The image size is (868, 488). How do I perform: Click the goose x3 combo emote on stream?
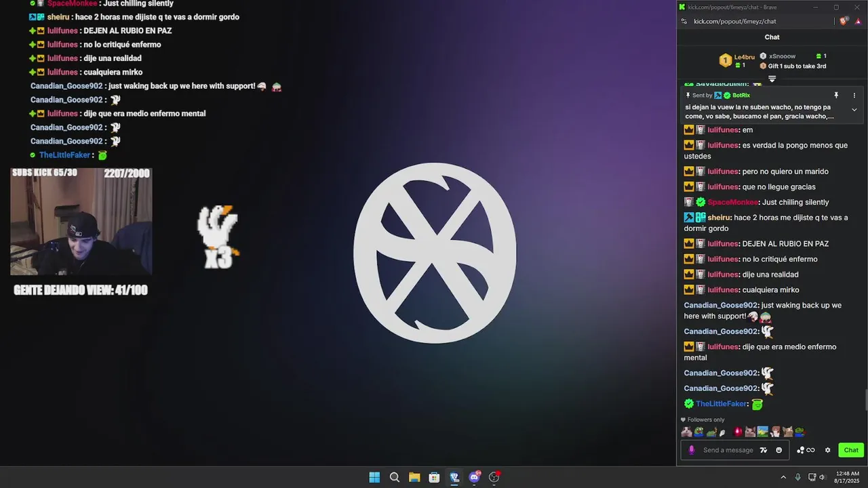[218, 237]
